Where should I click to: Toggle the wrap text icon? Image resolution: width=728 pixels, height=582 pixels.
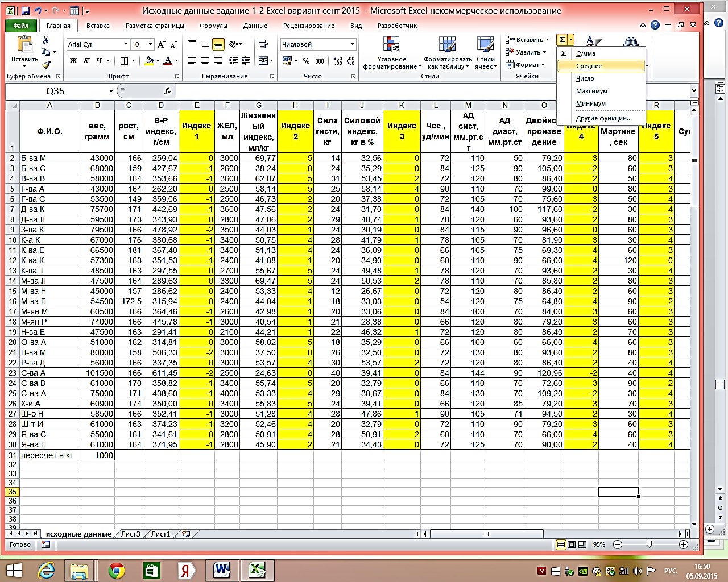263,44
